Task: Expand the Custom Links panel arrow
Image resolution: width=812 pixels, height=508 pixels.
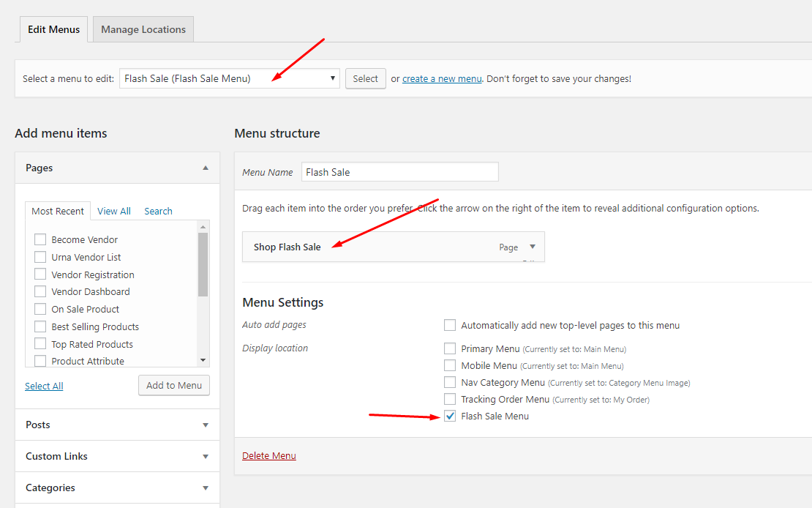Action: (x=206, y=457)
